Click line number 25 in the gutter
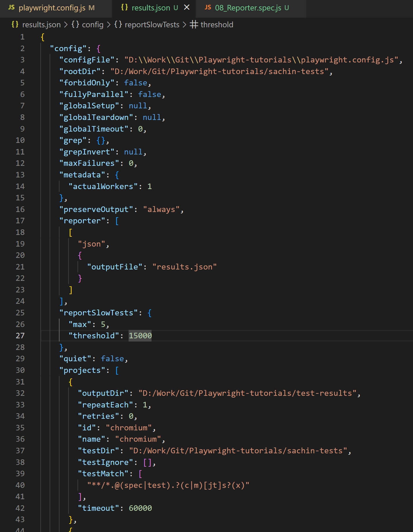Screen dimensions: 413x532 click(x=20, y=313)
